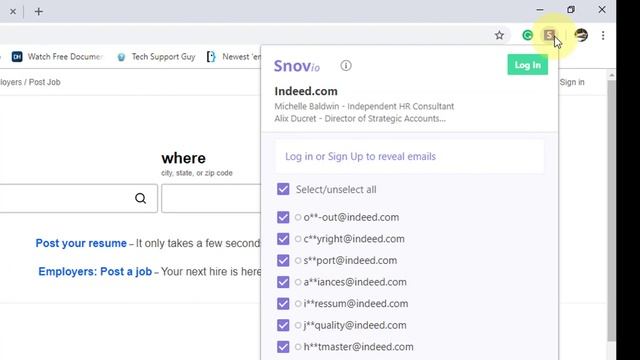Open a new browser tab
The width and height of the screenshot is (640, 360).
(38, 11)
